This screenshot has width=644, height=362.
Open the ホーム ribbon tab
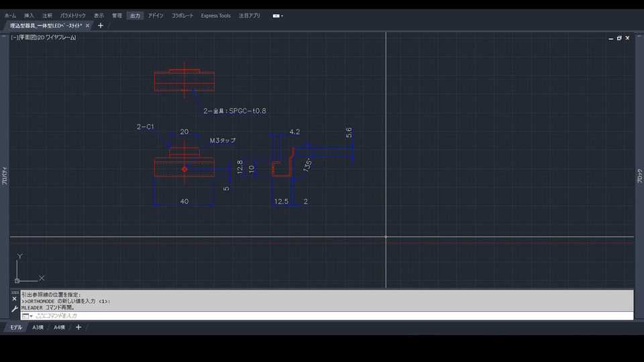coord(10,15)
